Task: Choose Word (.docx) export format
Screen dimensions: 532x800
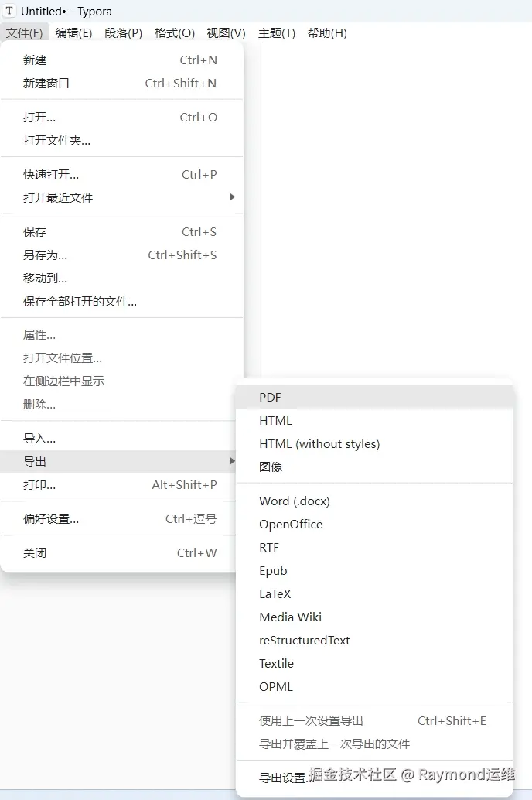Action: (295, 501)
